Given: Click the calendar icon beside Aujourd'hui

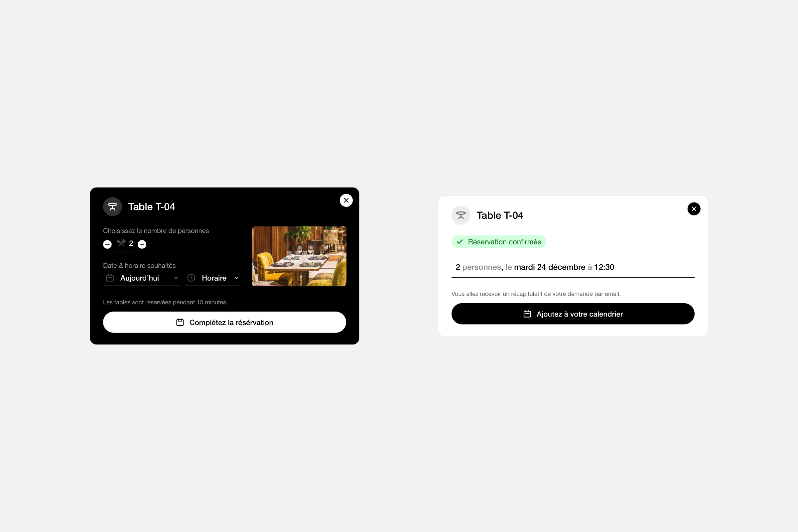Looking at the screenshot, I should [x=110, y=278].
